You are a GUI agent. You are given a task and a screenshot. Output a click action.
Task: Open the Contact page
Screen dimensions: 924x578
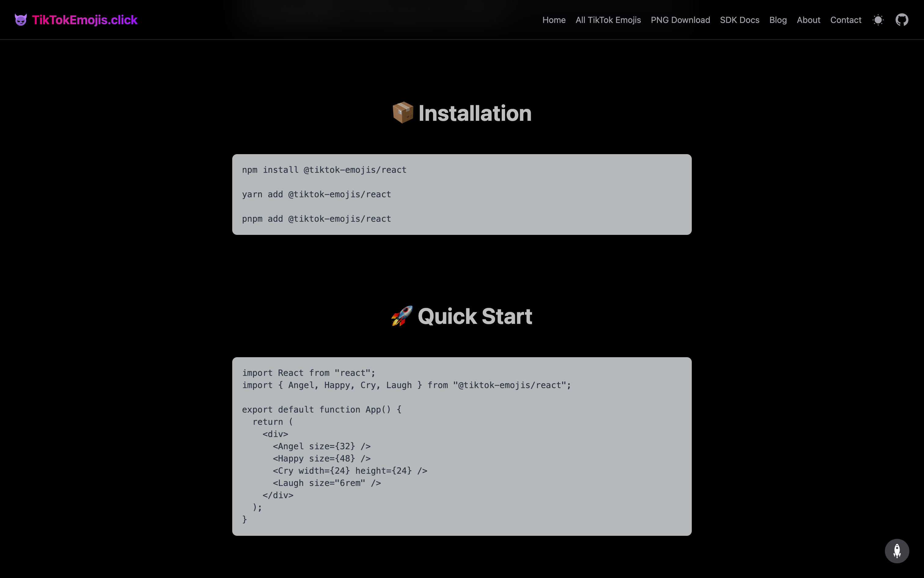(846, 20)
